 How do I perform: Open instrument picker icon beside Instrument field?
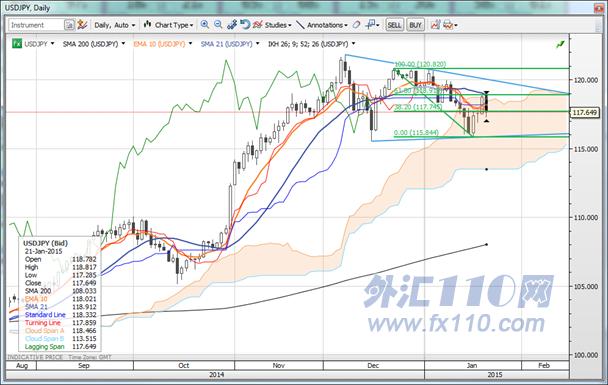point(69,25)
